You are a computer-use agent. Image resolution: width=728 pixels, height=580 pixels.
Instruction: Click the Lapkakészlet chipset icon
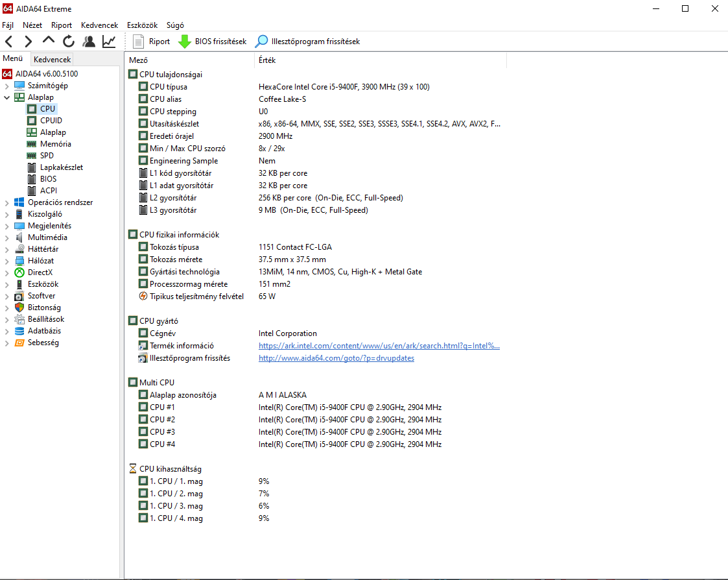[x=32, y=167]
